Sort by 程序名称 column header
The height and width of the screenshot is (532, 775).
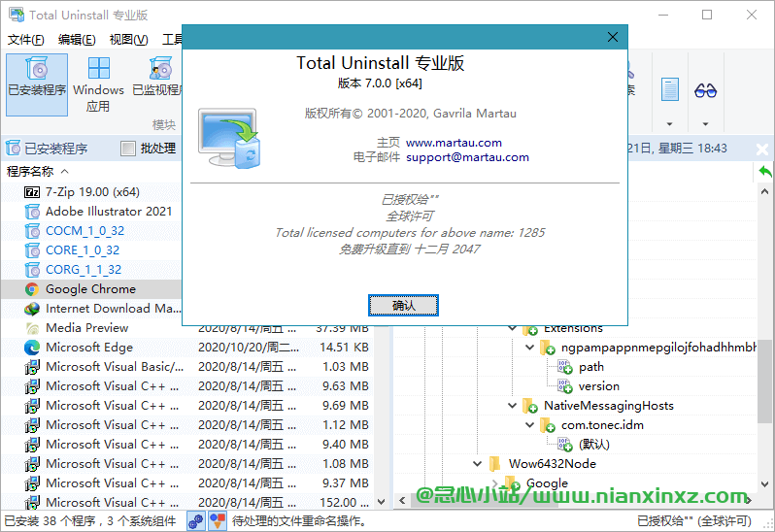coord(30,172)
